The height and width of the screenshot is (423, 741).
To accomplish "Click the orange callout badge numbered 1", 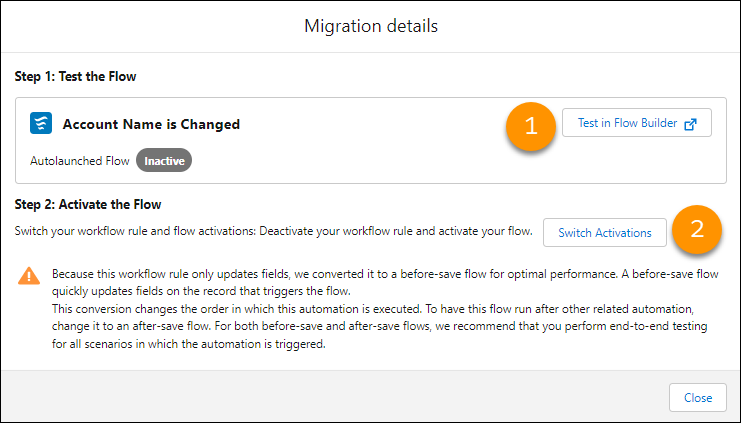I will [x=531, y=126].
